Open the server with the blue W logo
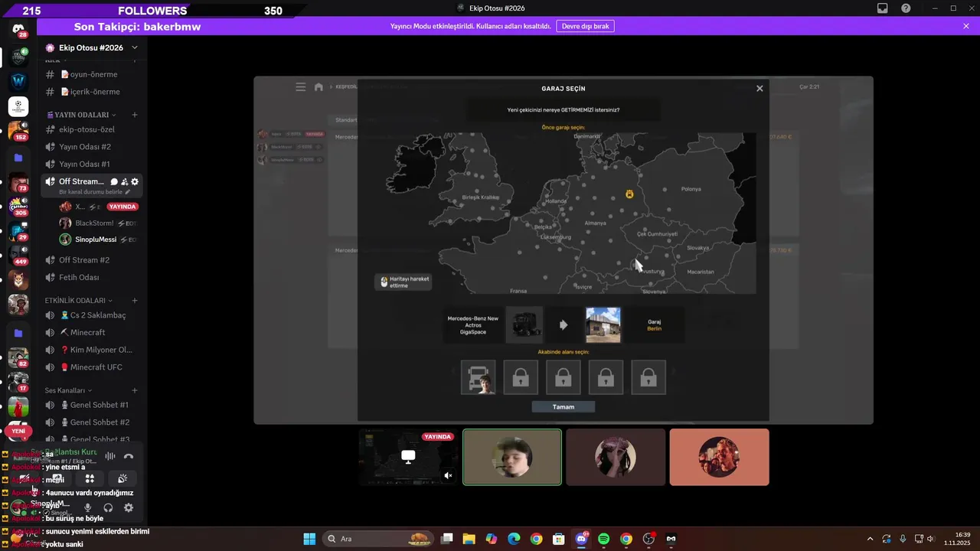980x551 pixels. click(18, 80)
